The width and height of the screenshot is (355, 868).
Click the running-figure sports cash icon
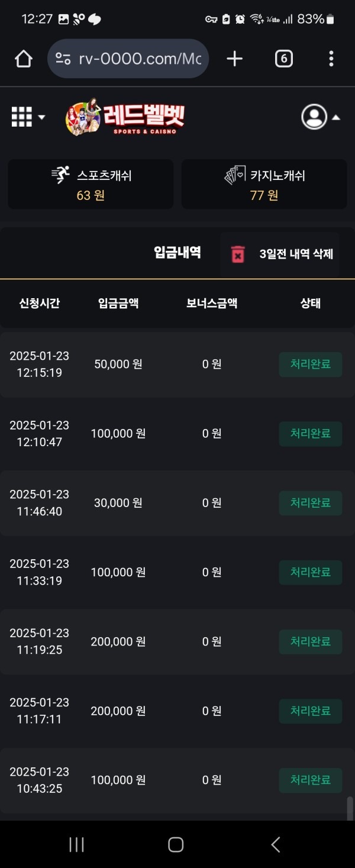coord(60,173)
